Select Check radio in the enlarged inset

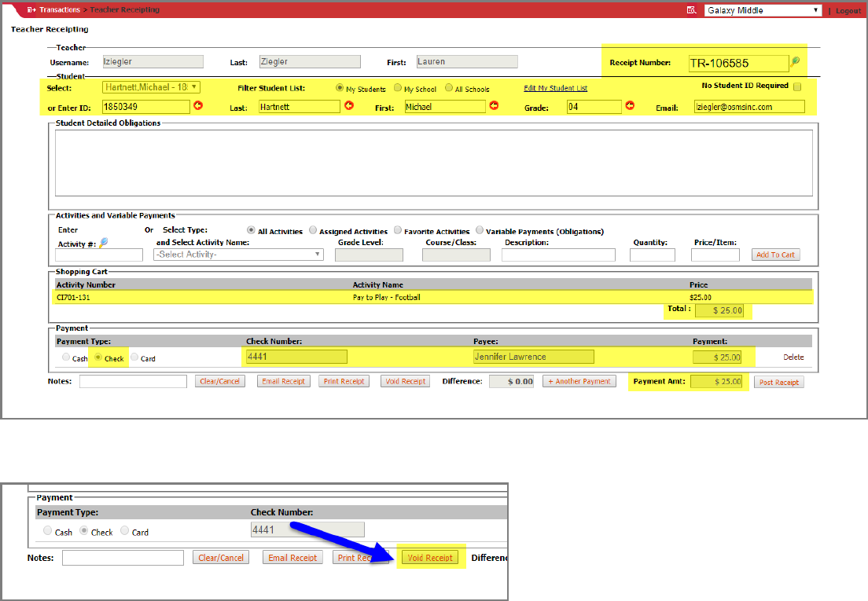click(x=83, y=531)
